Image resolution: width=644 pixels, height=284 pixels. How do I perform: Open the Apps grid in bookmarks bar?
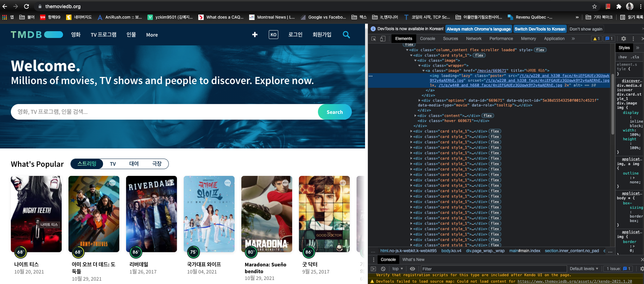point(5,17)
